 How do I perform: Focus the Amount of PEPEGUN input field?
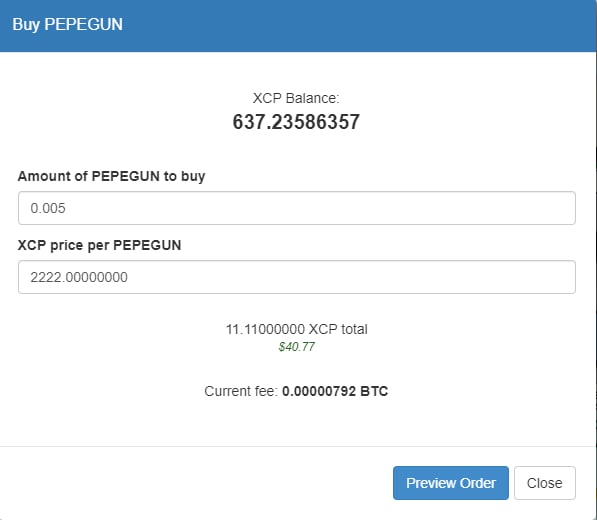(x=297, y=208)
